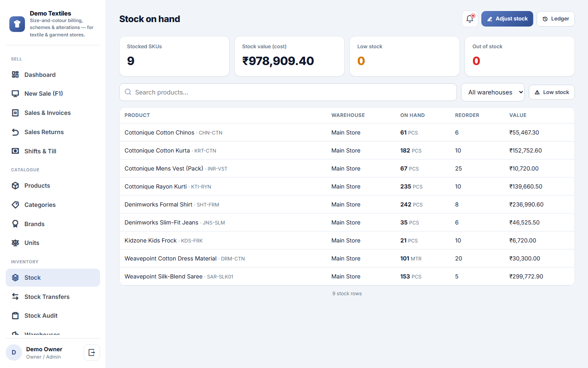
Task: Open Sales & Invoices page
Action: [53, 113]
